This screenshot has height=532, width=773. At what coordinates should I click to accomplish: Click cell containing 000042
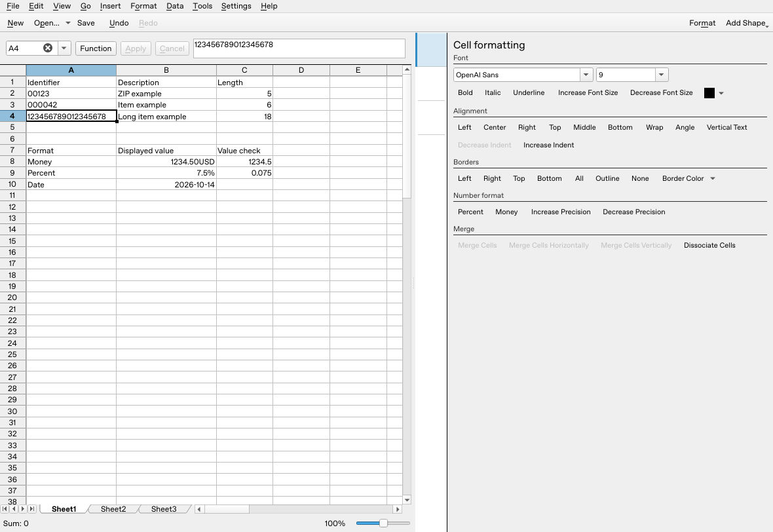click(x=71, y=105)
